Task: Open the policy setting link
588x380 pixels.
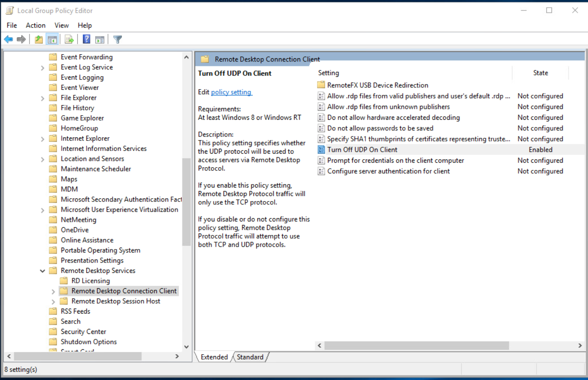Action: click(231, 92)
